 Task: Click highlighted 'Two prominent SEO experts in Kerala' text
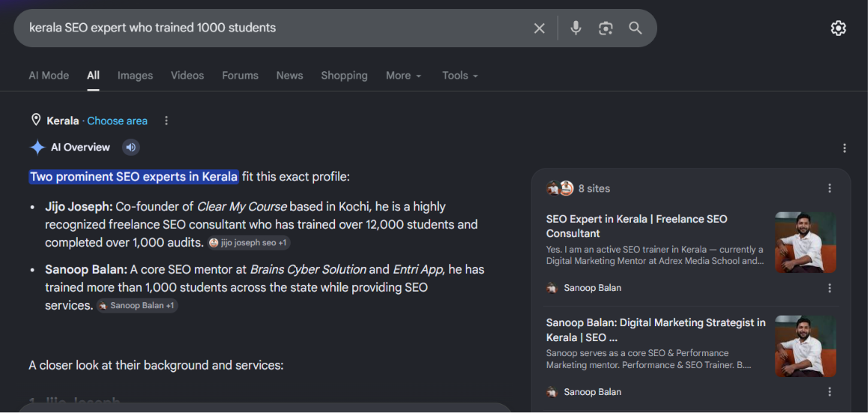(x=134, y=177)
